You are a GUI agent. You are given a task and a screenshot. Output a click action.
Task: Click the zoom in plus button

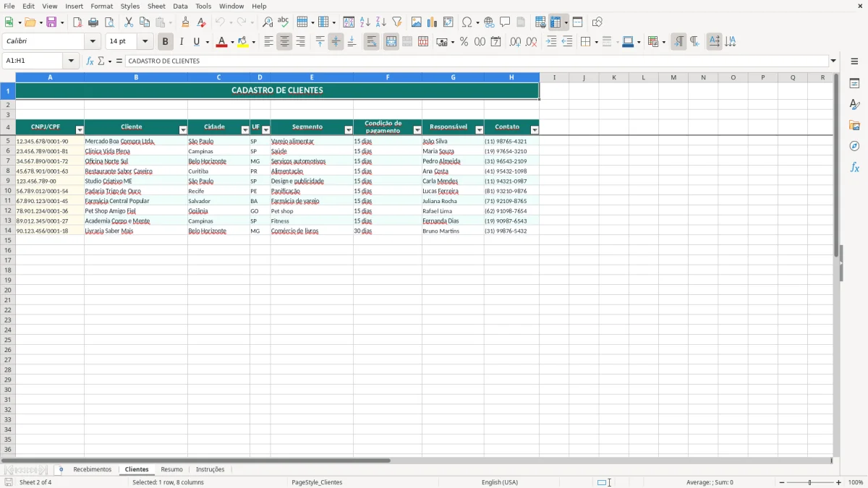(x=839, y=482)
